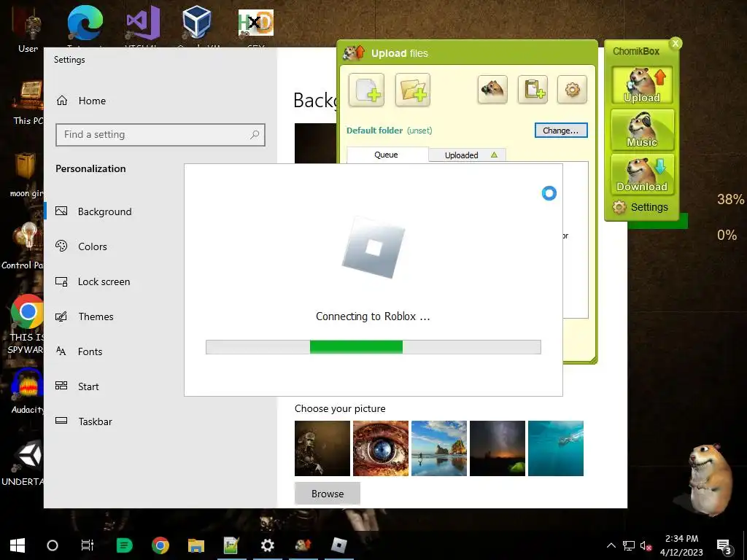Click the Download button in ChomikBox
Viewport: 747px width, 560px height.
pos(642,174)
